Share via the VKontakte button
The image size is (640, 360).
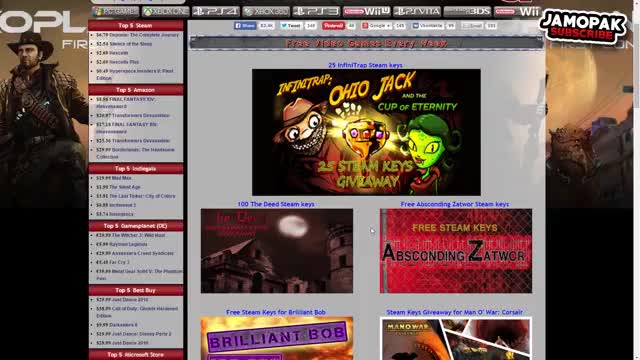(427, 26)
